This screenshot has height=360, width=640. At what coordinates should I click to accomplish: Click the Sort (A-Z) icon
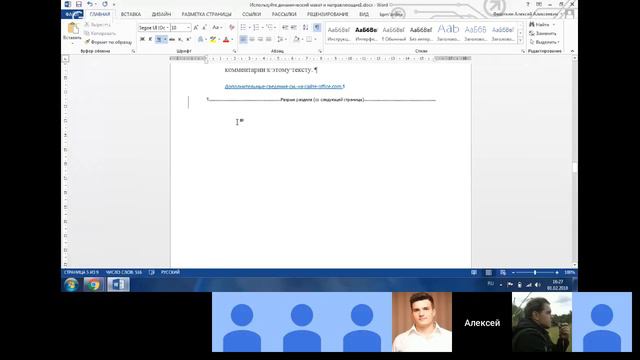[x=305, y=27]
